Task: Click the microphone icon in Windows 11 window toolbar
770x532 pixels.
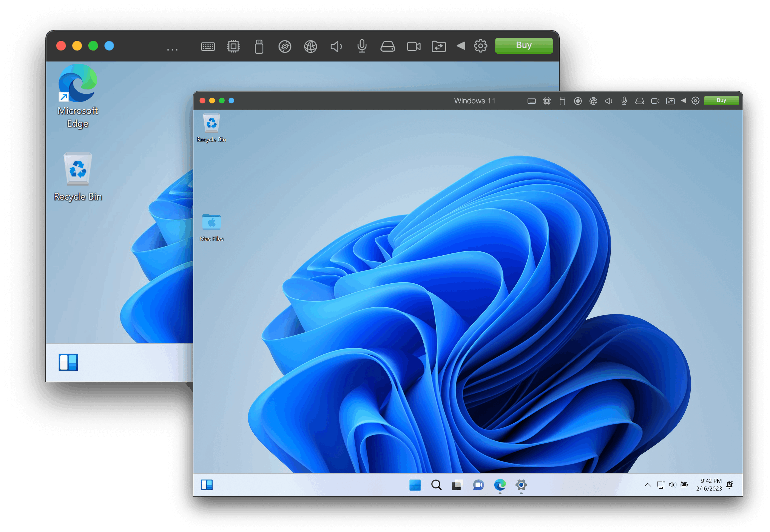Action: 624,101
